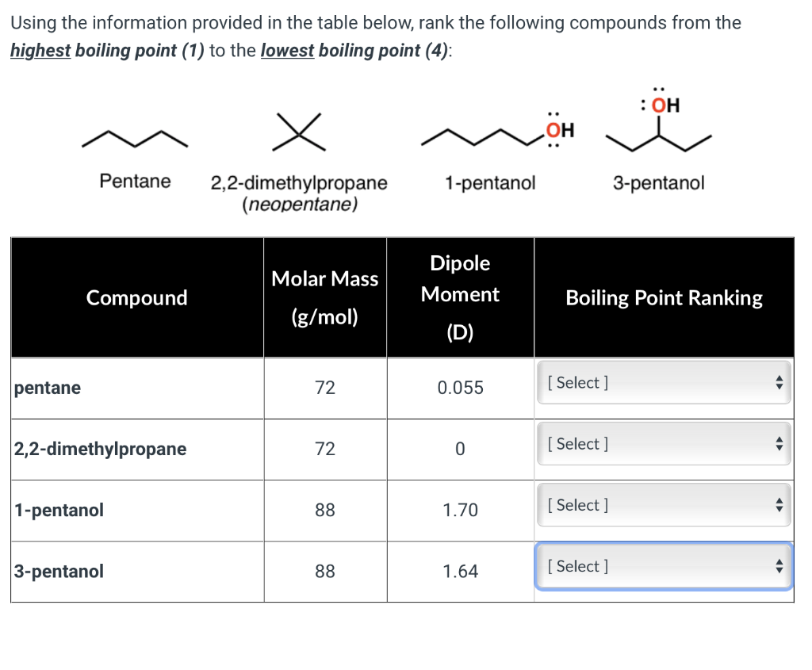This screenshot has height=670, width=812.
Task: Click the 3-pentanol structure drawing
Action: (x=659, y=120)
